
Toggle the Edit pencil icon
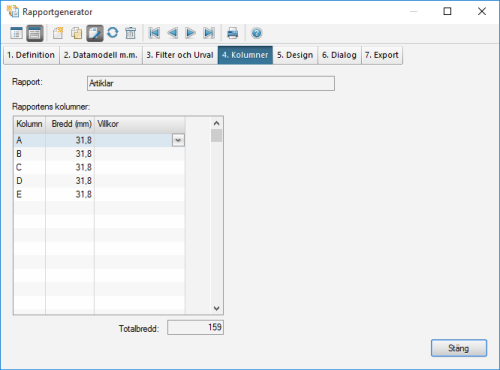click(x=95, y=33)
